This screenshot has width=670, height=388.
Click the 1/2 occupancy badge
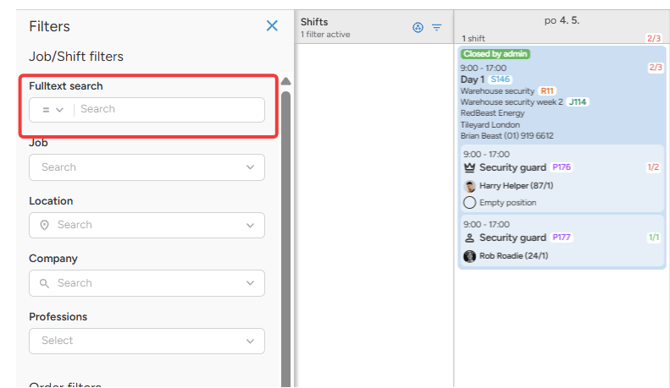coord(653,167)
